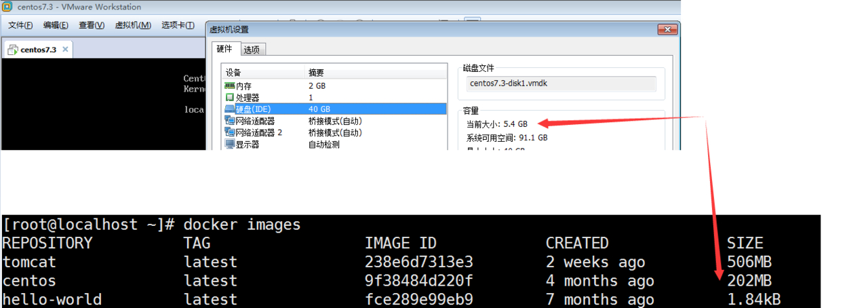Click the 摘要 column header

(x=316, y=73)
